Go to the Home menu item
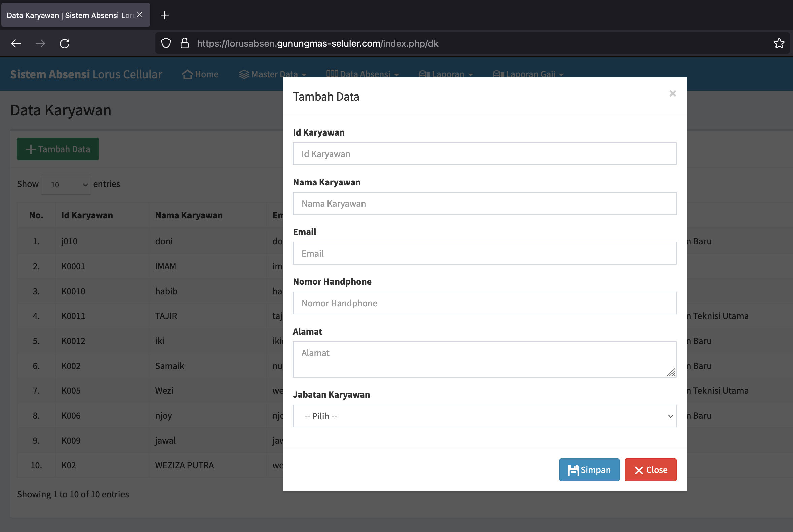The width and height of the screenshot is (793, 532). pos(200,74)
